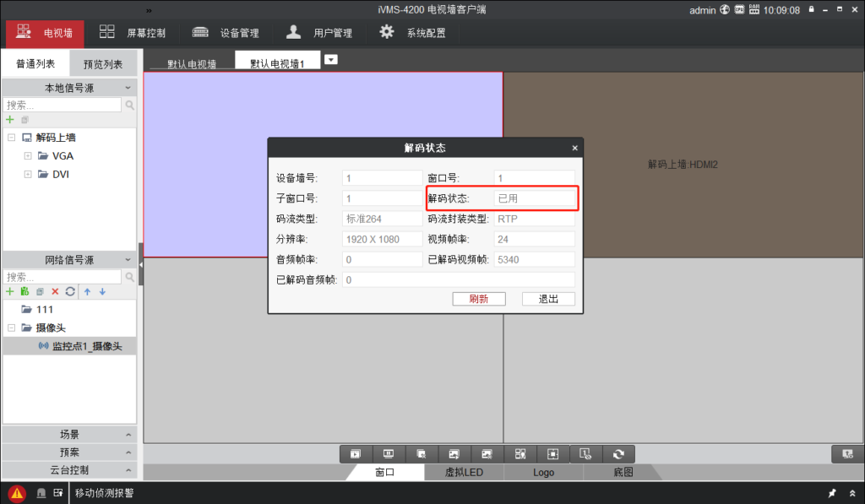
Task: Click red delete X in 网络信号源 toolbar
Action: 55,291
